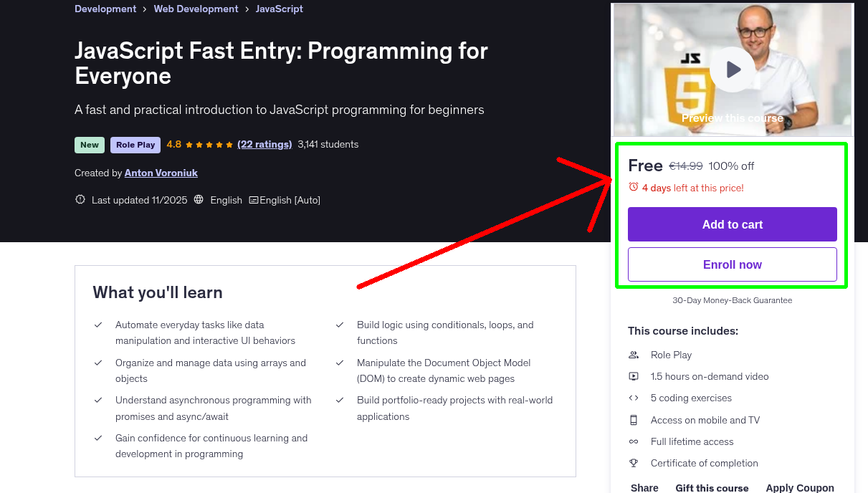
Task: Select the Role Play badge near the rating
Action: (135, 145)
